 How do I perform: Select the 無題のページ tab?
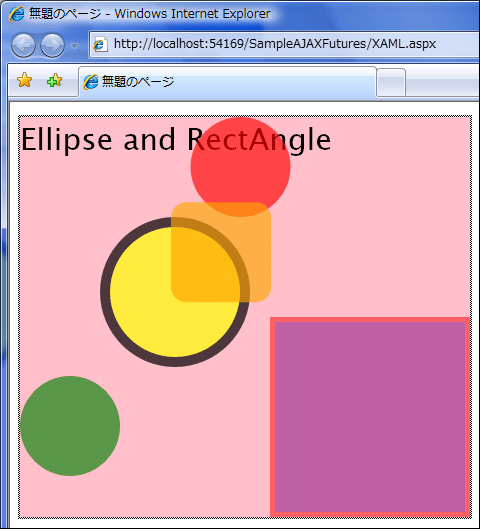pyautogui.click(x=227, y=82)
